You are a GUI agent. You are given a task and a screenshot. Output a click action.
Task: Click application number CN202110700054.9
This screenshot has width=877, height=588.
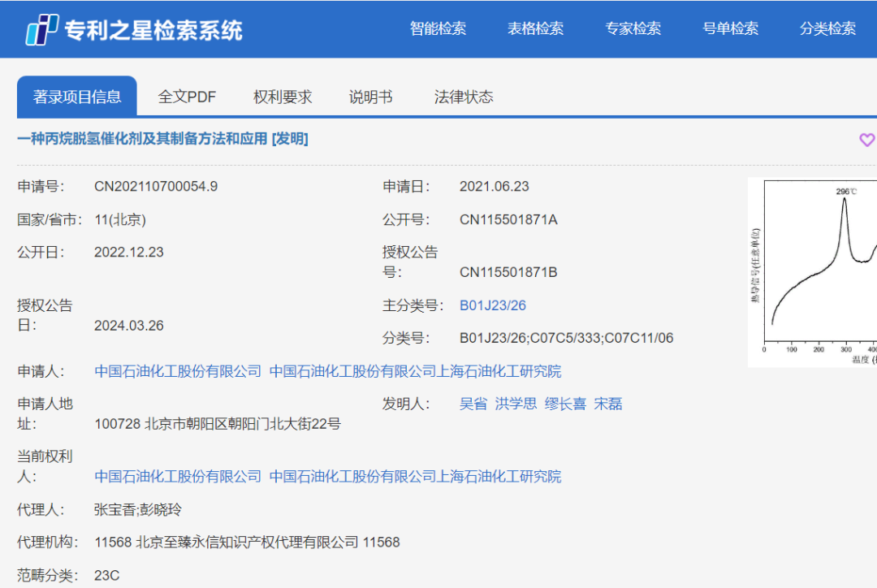pos(156,186)
